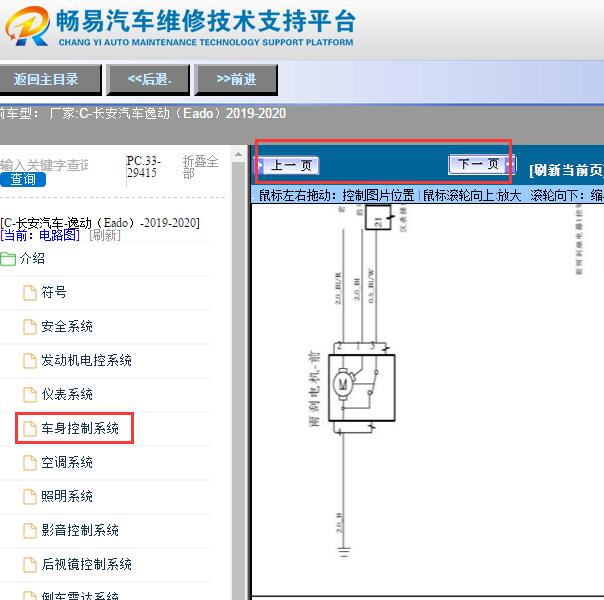The height and width of the screenshot is (600, 604).
Task: Open the 仪表系统 tree item
Action: pos(67,394)
